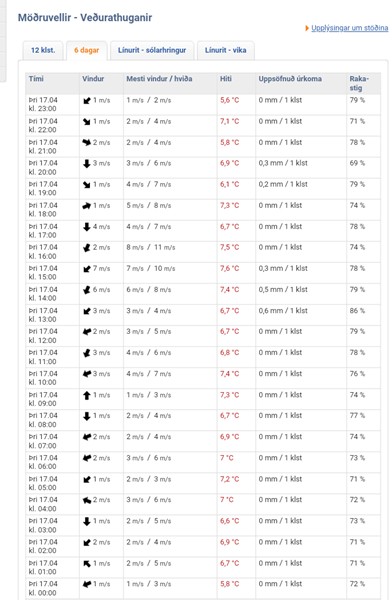
Task: Click wind arrow icon for kl. 04:00
Action: tap(87, 500)
